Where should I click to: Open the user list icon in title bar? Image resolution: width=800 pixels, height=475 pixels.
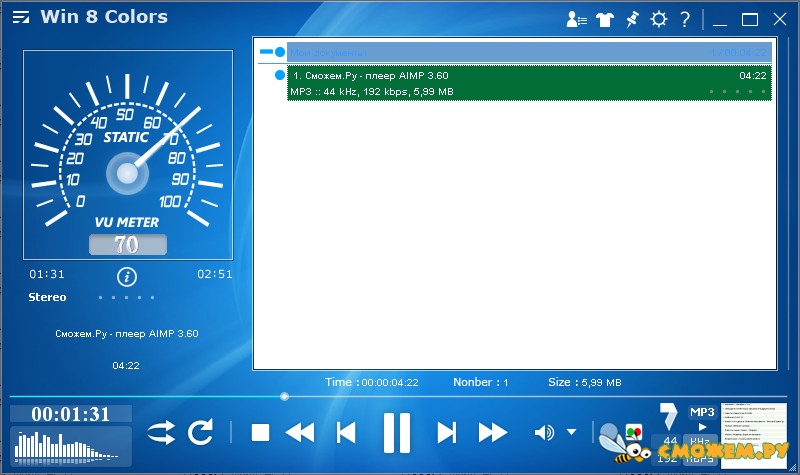tap(577, 19)
